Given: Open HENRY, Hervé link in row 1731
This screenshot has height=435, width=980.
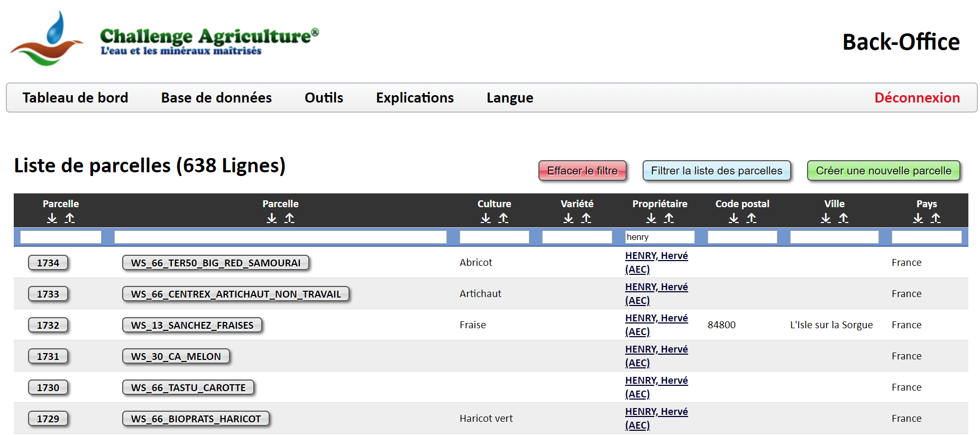Looking at the screenshot, I should pyautogui.click(x=656, y=356).
